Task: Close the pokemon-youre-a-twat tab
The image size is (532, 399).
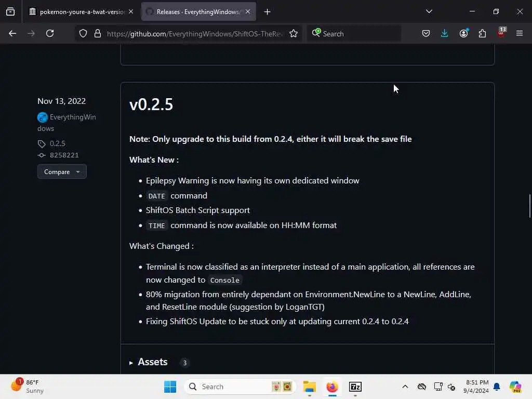Action: pos(131,11)
